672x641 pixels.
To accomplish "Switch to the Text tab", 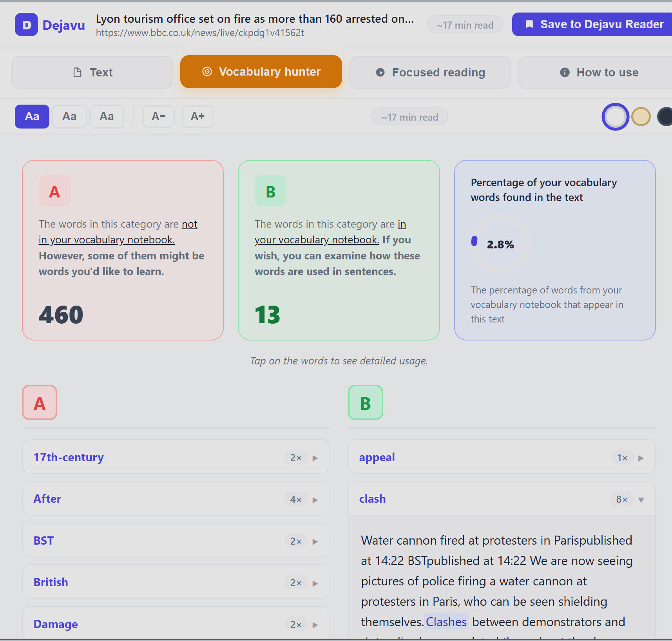I will (x=92, y=72).
